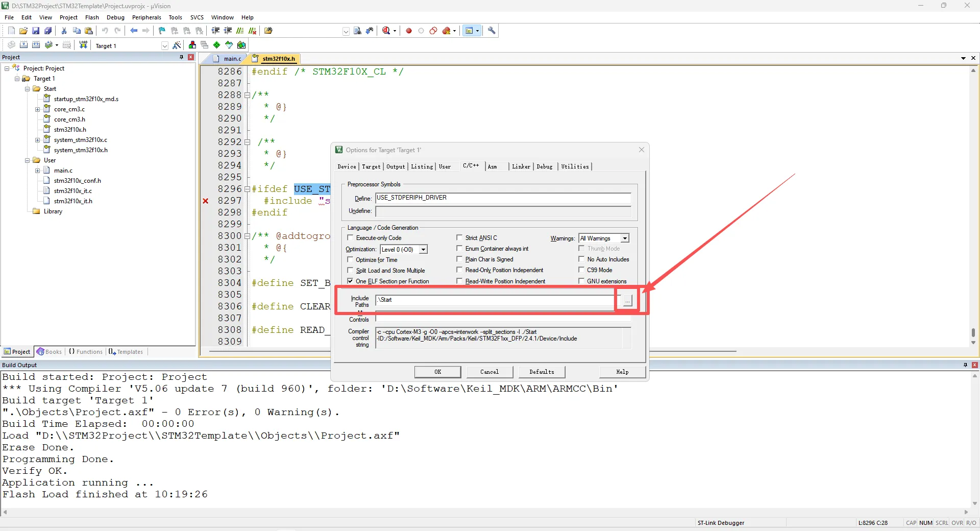Image resolution: width=980 pixels, height=531 pixels.
Task: Collapse the User group in project tree
Action: (28, 160)
